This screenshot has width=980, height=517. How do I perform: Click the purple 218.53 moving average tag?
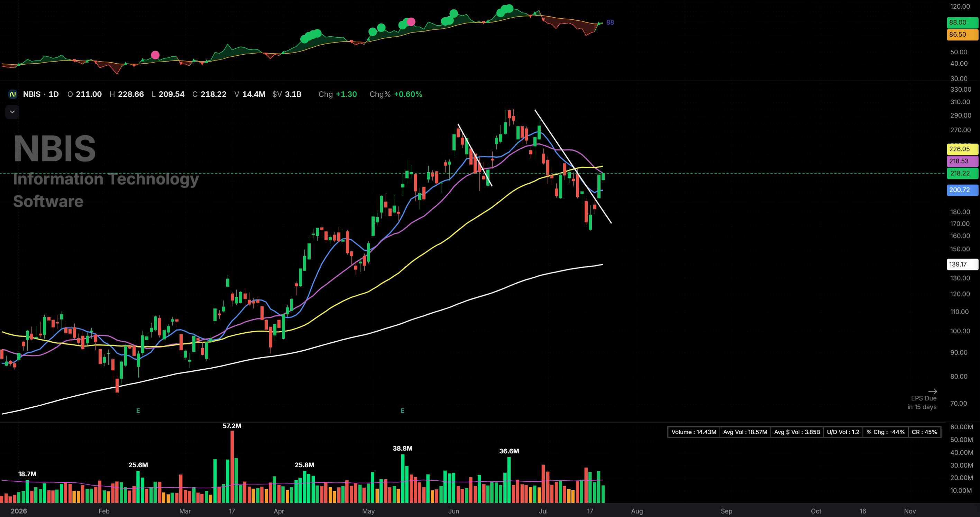[962, 161]
